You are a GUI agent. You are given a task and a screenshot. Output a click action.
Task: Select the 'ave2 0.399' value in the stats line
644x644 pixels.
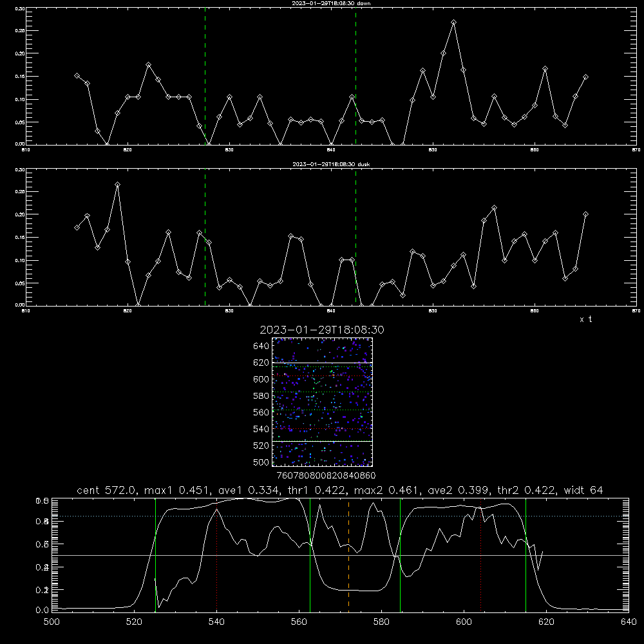pyautogui.click(x=457, y=490)
